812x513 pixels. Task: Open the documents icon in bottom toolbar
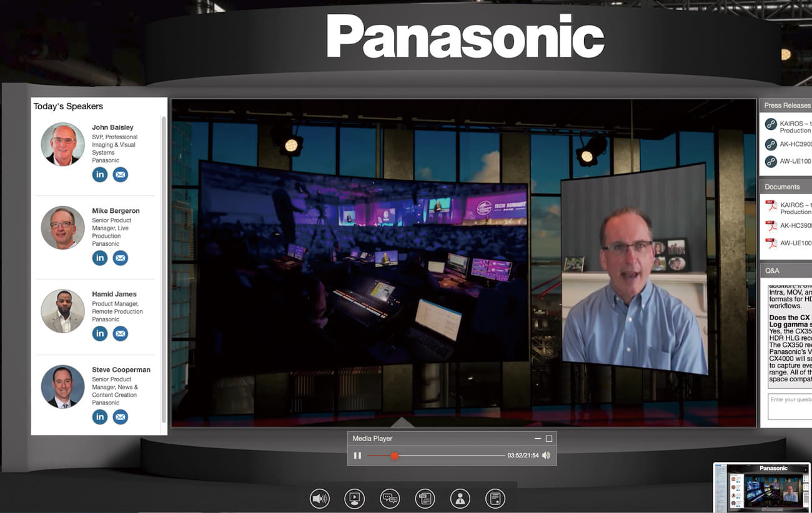(425, 499)
